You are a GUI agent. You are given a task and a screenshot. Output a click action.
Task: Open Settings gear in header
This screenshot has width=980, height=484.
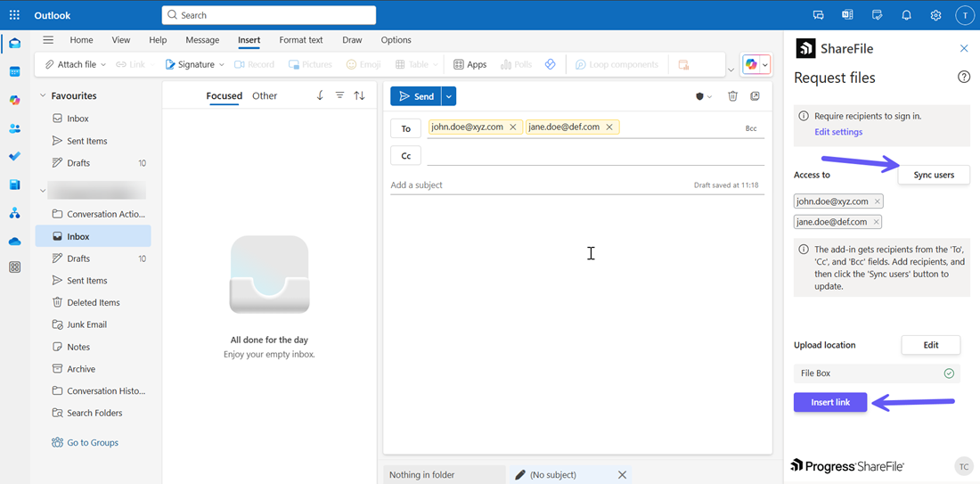point(935,15)
